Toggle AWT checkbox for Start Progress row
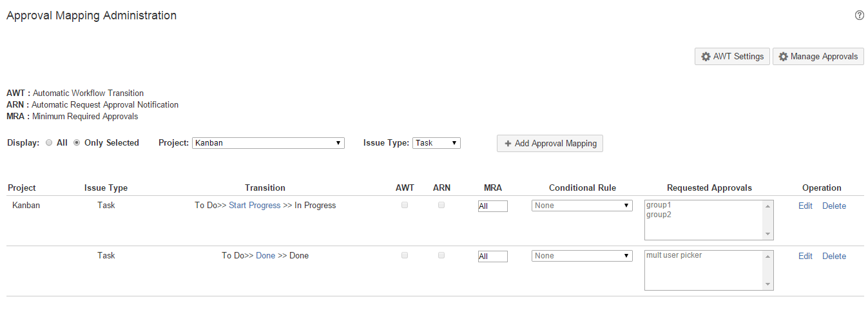 [x=405, y=205]
